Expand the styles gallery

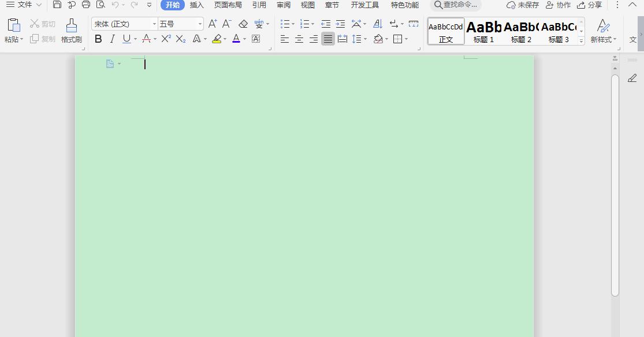581,40
